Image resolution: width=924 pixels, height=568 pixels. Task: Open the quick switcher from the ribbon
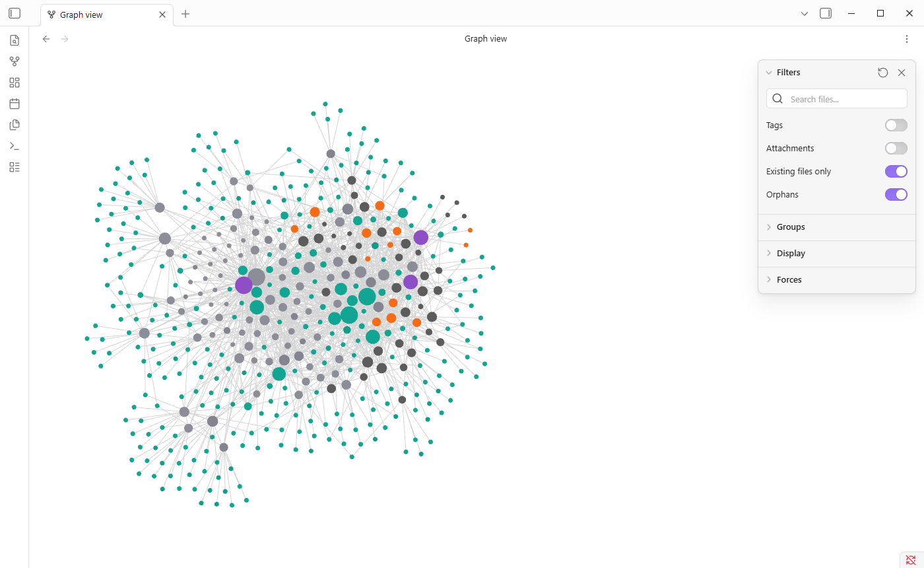click(15, 40)
